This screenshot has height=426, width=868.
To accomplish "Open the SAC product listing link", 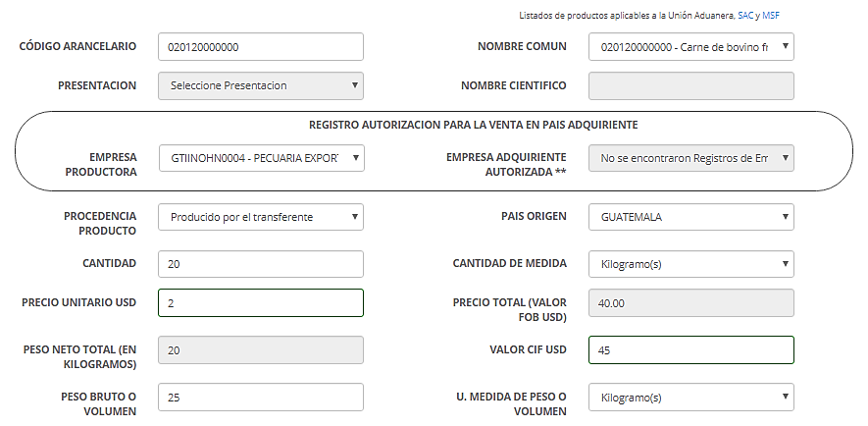I will click(745, 16).
